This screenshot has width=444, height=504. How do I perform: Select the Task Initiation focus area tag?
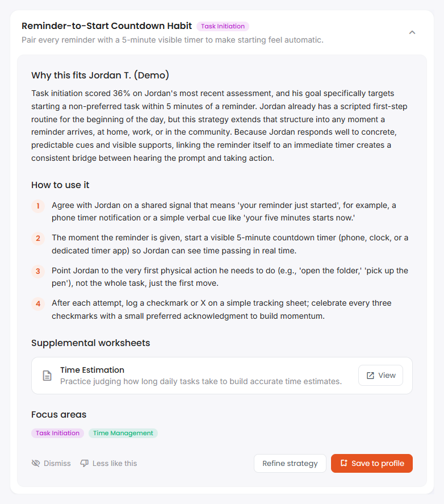[x=57, y=434]
